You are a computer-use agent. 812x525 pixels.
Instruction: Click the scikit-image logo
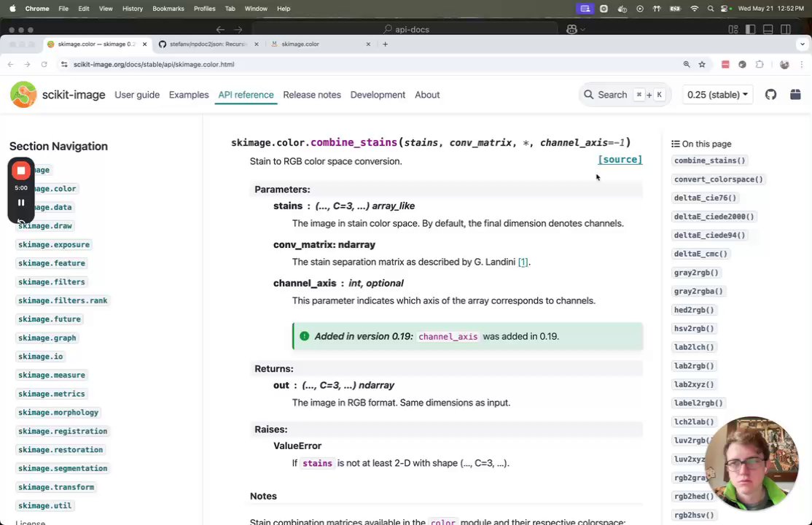click(23, 95)
